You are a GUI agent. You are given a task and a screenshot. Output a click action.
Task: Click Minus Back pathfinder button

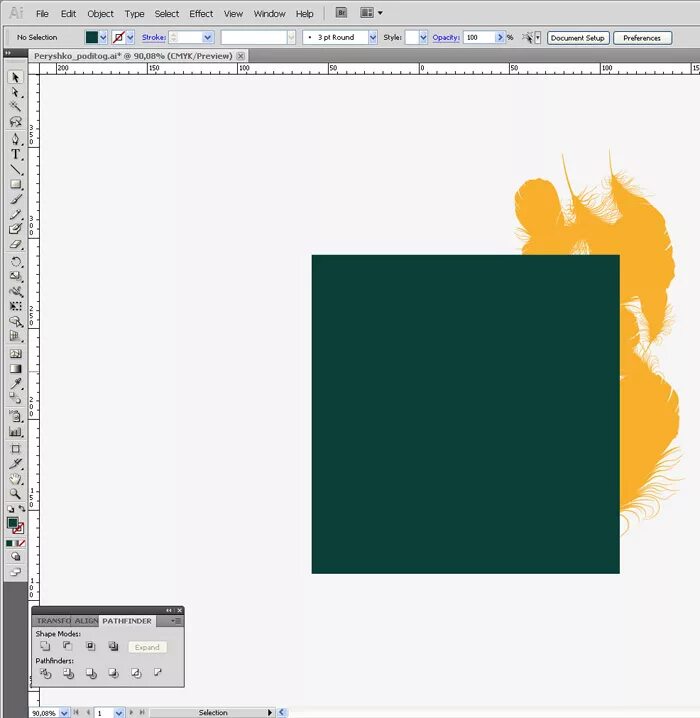click(x=158, y=673)
